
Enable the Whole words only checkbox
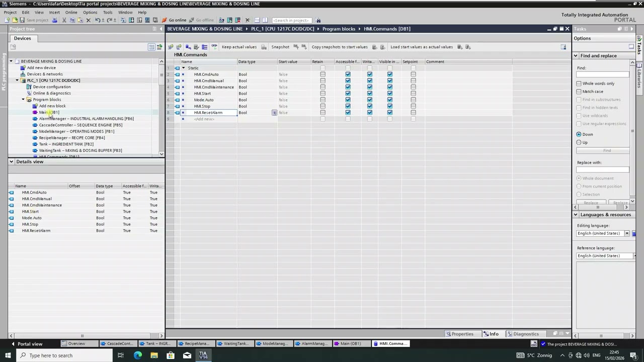(579, 83)
